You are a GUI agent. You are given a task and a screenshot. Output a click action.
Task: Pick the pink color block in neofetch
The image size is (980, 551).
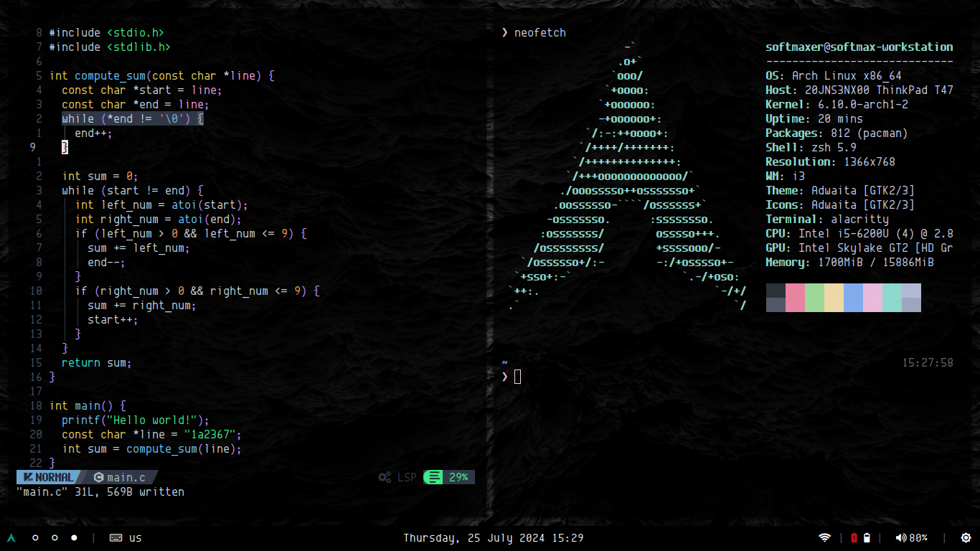point(795,298)
